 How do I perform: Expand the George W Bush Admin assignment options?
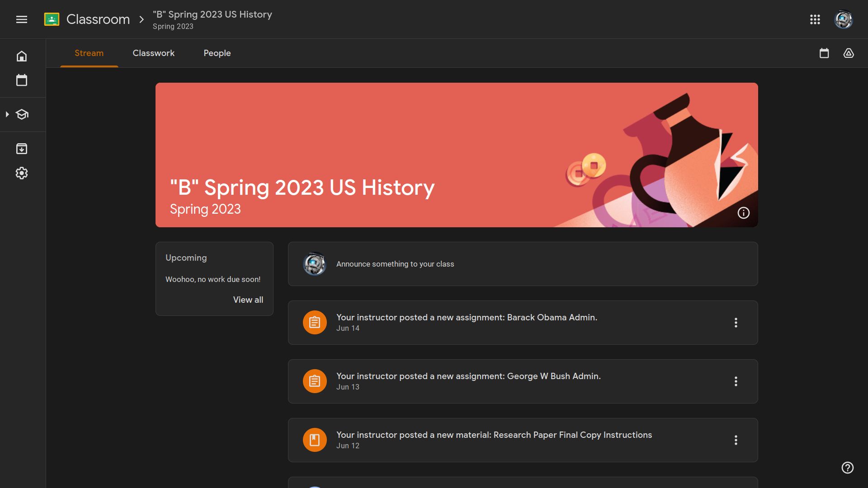point(736,381)
